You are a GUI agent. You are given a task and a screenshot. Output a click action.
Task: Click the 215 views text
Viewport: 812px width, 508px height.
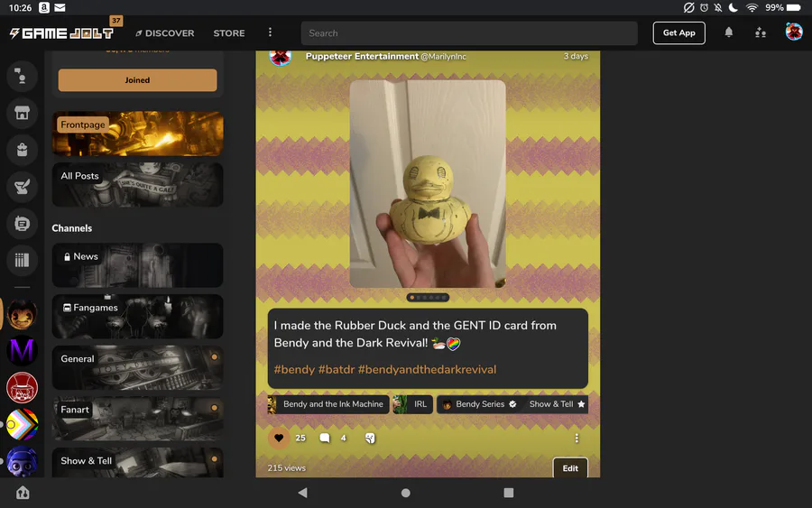click(286, 468)
